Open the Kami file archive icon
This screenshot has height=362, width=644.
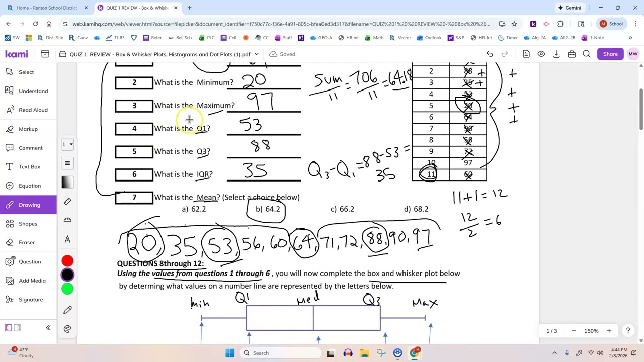click(45, 54)
